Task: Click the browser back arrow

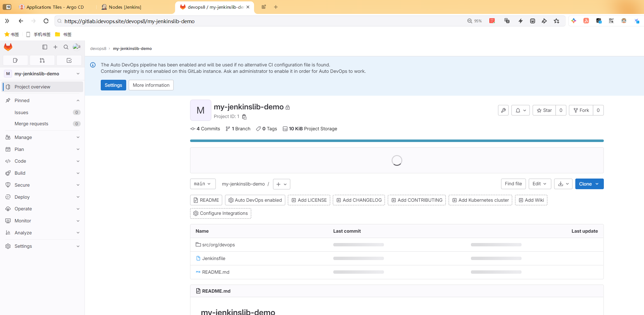Action: [21, 21]
